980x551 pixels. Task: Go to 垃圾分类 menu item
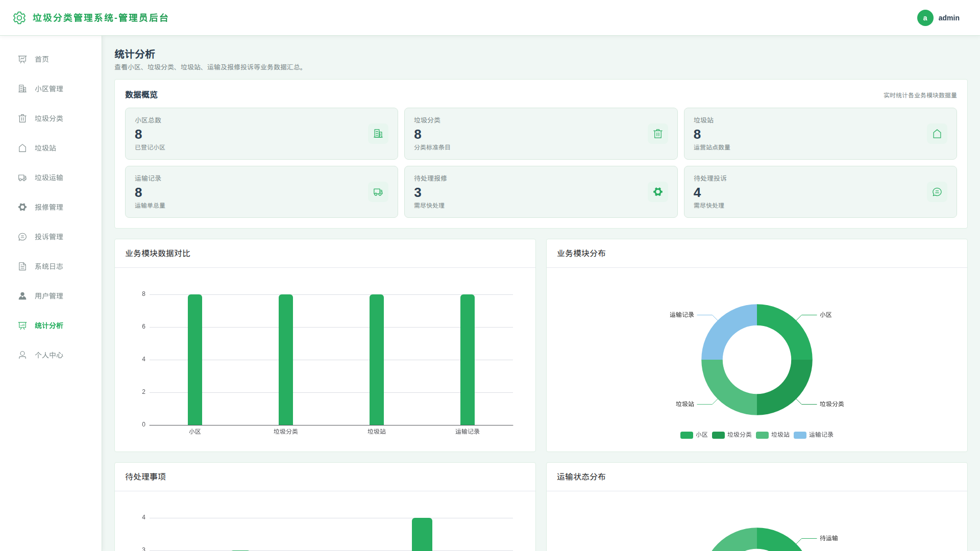[51, 118]
